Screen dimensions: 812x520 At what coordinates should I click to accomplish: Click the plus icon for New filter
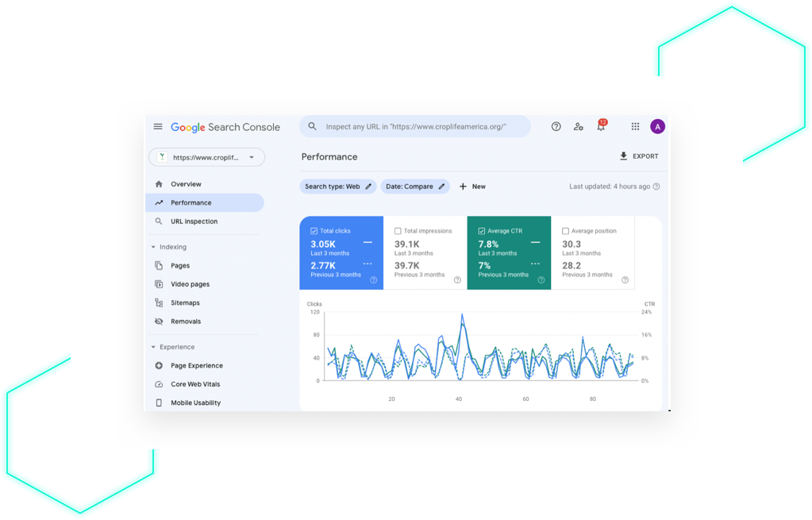coord(463,187)
